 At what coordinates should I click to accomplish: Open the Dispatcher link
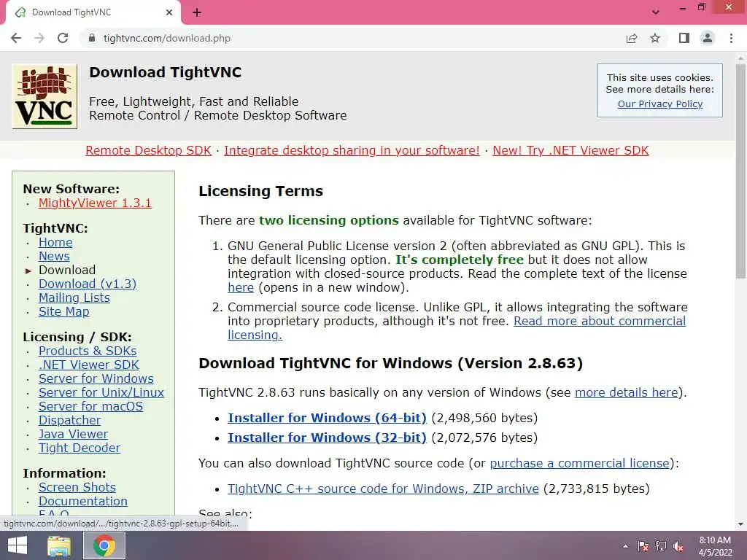(x=69, y=420)
